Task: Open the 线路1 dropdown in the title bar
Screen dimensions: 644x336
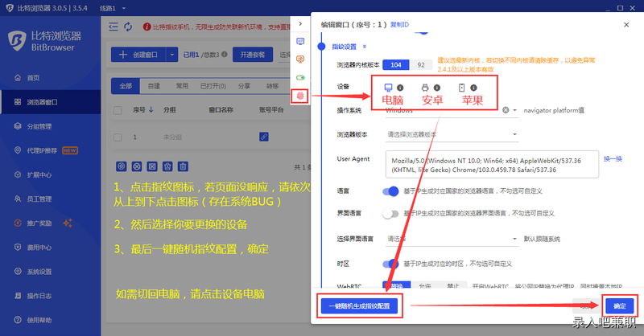Action: pyautogui.click(x=113, y=8)
